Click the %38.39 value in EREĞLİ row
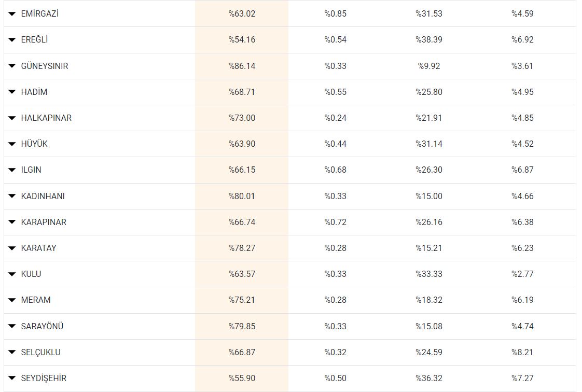The image size is (582, 392). point(428,40)
